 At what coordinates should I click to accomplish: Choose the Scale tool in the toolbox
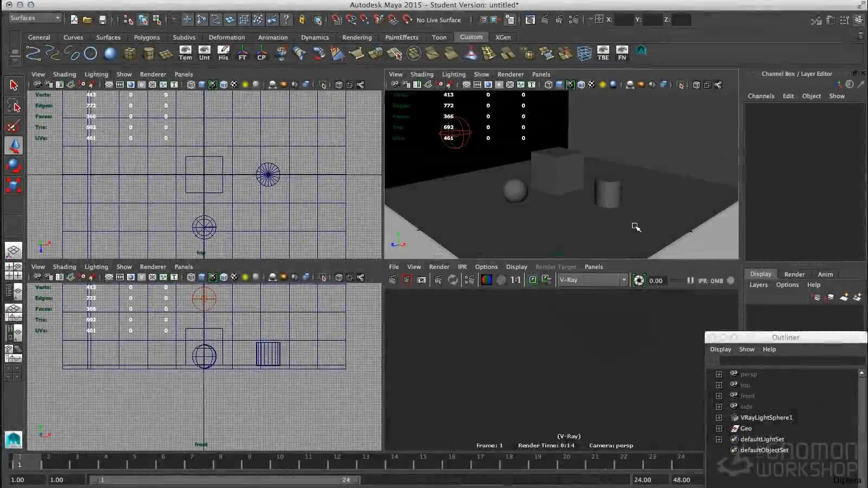(x=14, y=185)
